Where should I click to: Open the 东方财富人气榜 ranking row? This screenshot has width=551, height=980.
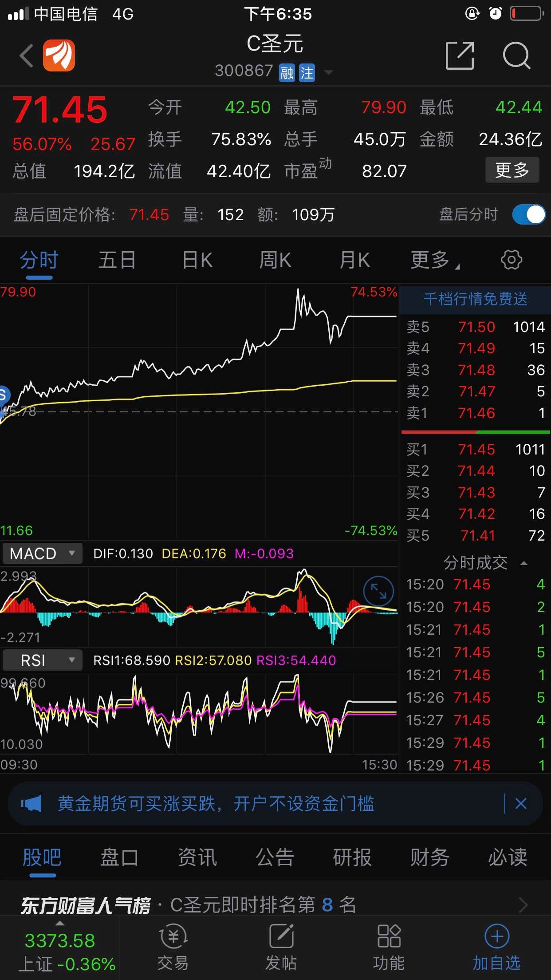(275, 904)
